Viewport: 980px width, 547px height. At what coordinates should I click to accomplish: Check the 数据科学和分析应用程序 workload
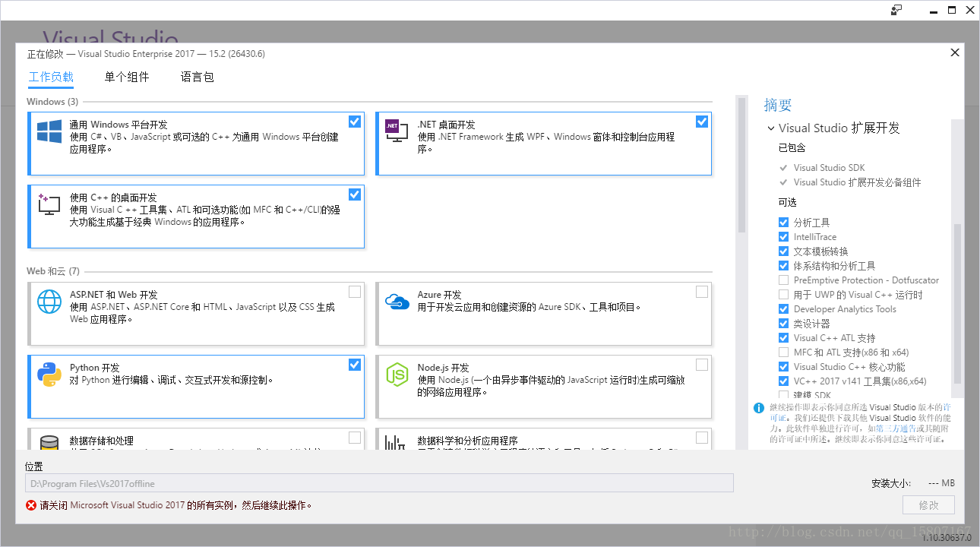(702, 438)
